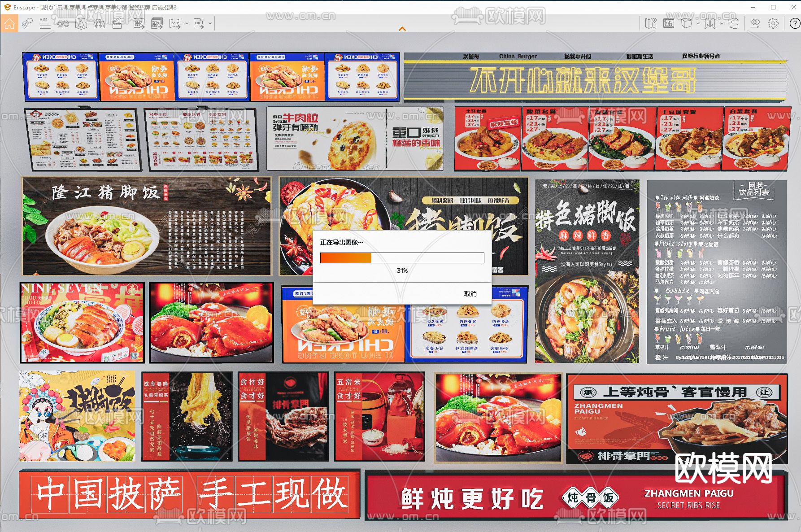Open the BIM information panel
The height and width of the screenshot is (532, 801).
(45, 23)
